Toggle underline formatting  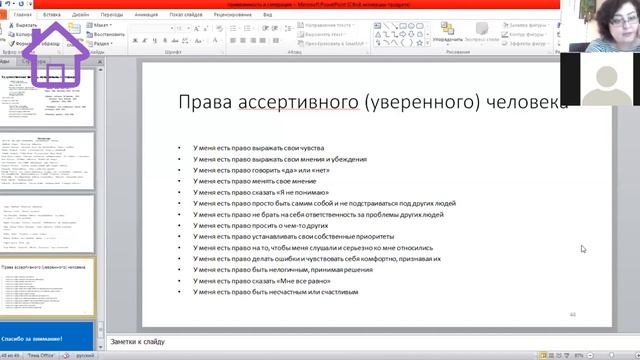click(154, 40)
